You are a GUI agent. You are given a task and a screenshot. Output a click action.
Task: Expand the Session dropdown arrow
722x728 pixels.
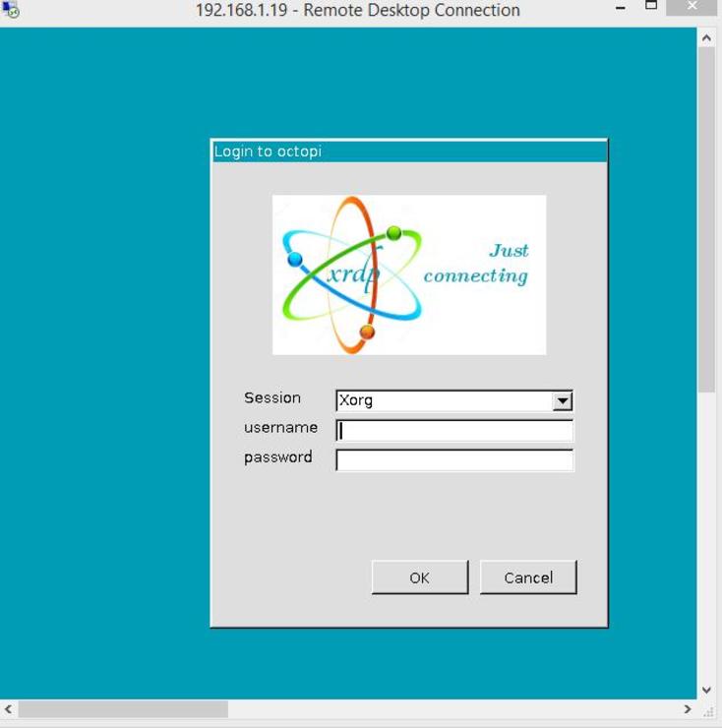pyautogui.click(x=562, y=401)
